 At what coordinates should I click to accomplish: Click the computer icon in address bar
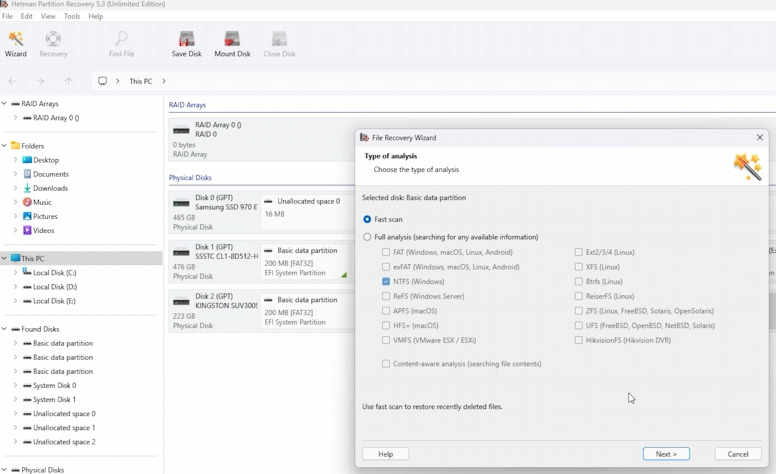[102, 81]
